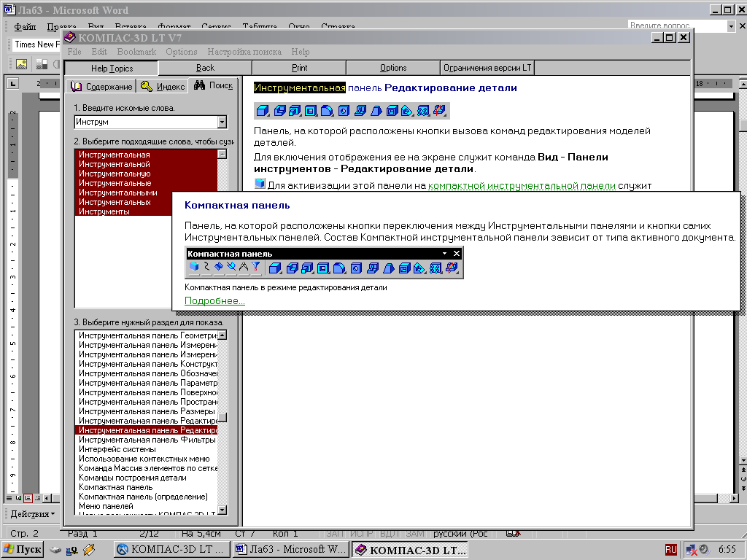Click the network tray icon near clock
The image size is (747, 560).
tap(691, 550)
